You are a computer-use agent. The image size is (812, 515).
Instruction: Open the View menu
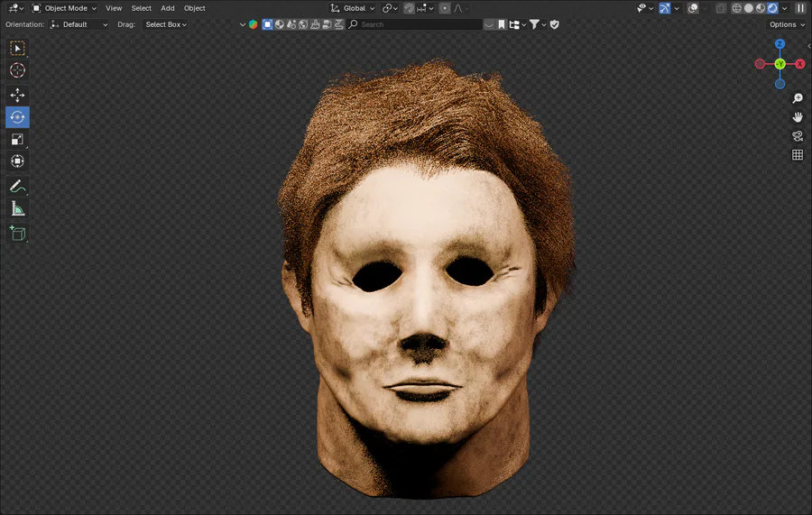pyautogui.click(x=114, y=8)
